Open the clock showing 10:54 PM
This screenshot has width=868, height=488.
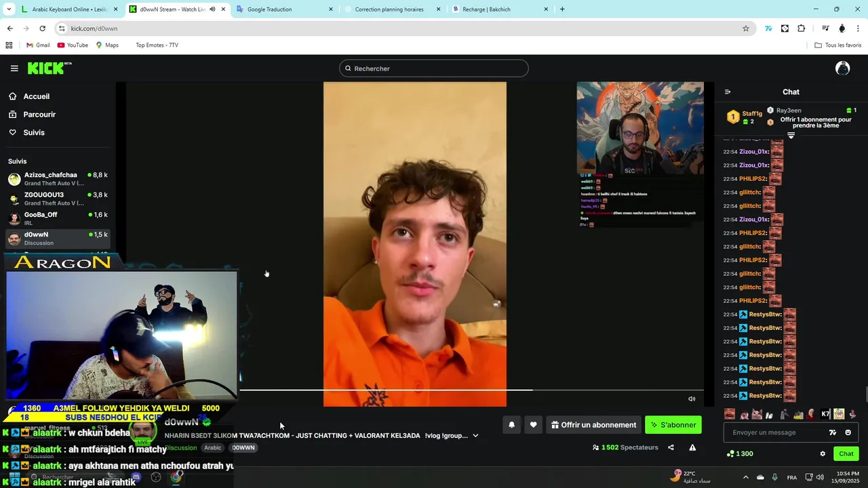coord(847,477)
